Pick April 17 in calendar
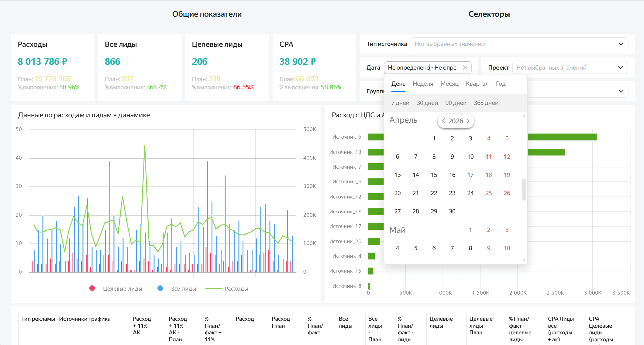The height and width of the screenshot is (345, 644). pyautogui.click(x=470, y=175)
